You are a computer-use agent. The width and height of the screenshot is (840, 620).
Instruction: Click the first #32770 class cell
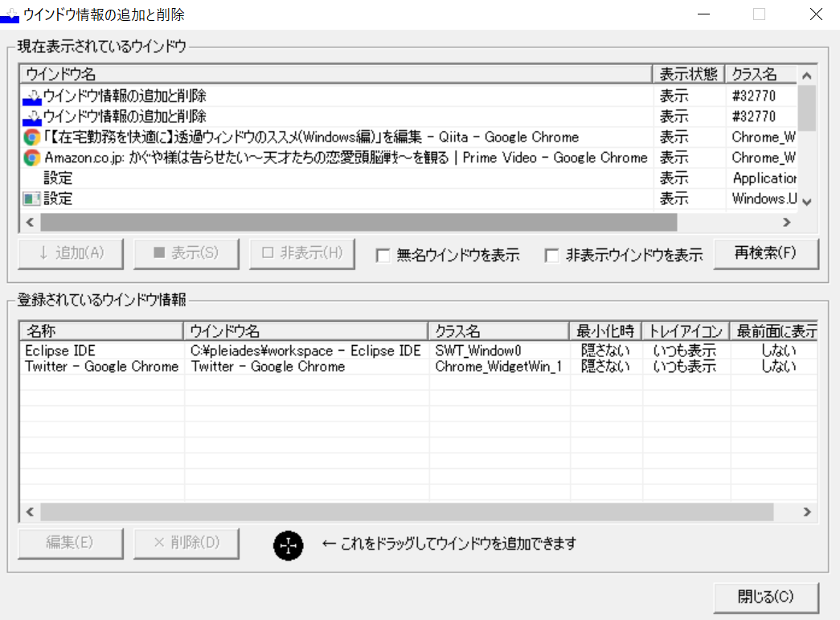pyautogui.click(x=754, y=96)
